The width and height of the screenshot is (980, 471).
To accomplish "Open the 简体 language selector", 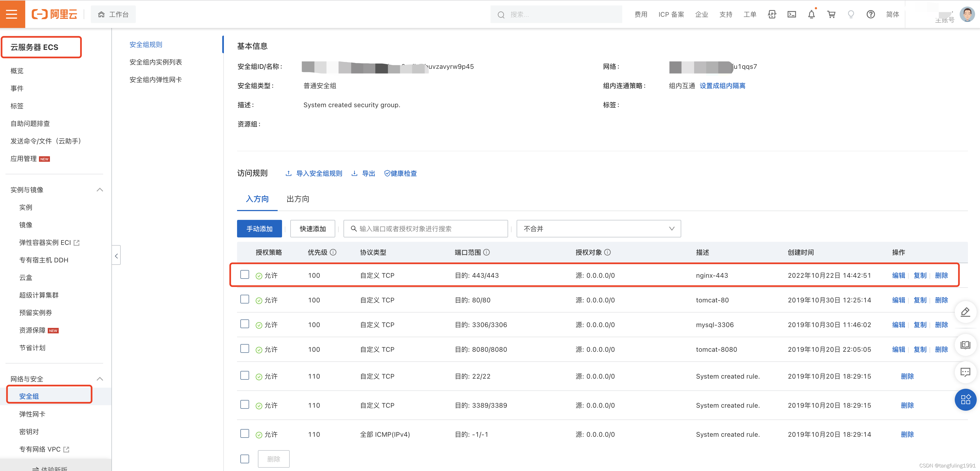I will (x=892, y=15).
